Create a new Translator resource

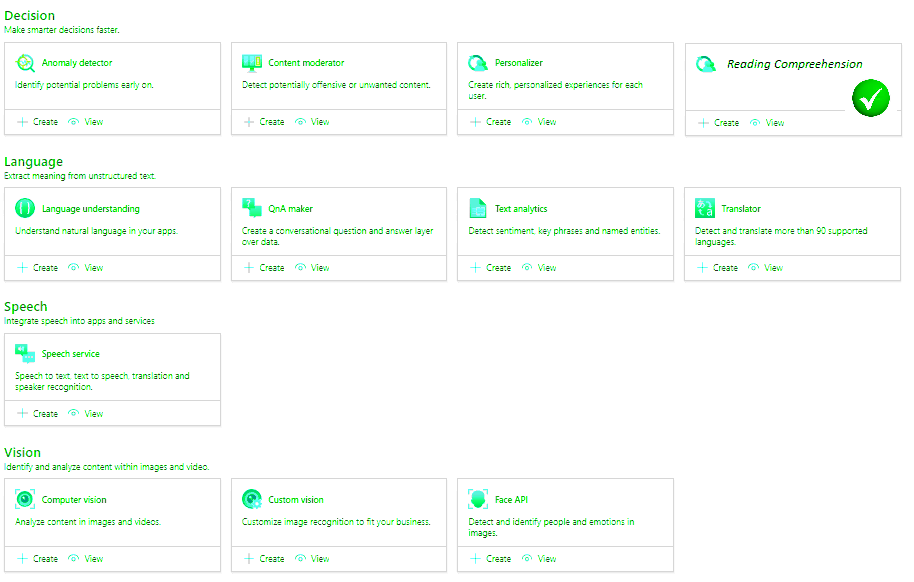click(718, 268)
